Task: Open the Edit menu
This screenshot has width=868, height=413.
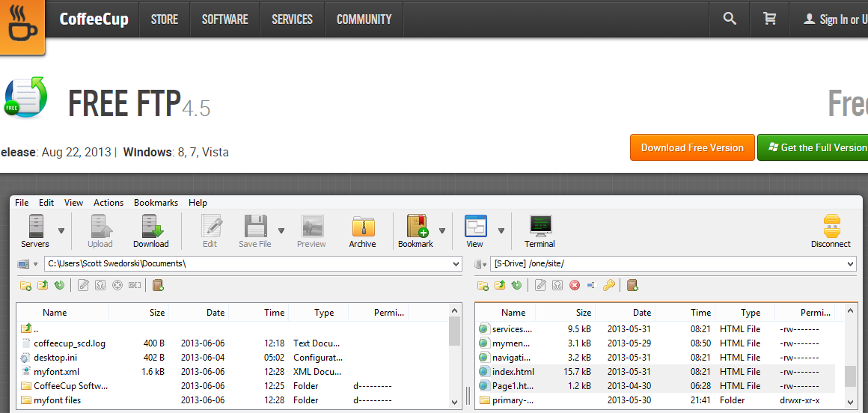Action: tap(46, 203)
